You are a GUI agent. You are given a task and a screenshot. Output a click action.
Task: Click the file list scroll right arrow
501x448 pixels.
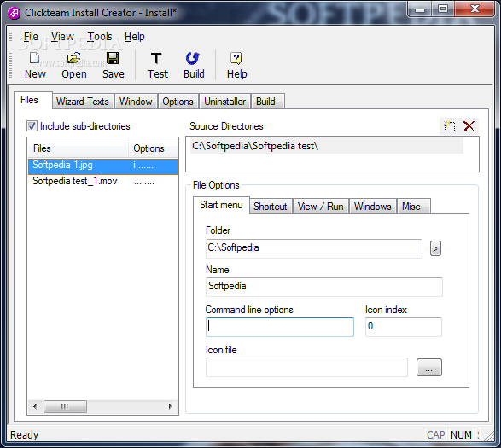tap(171, 406)
